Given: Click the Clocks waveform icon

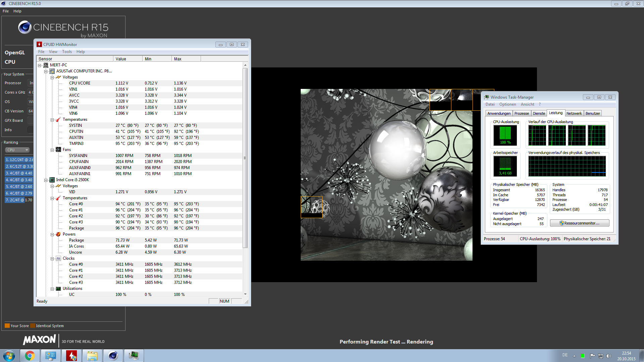Looking at the screenshot, I should click(x=58, y=258).
